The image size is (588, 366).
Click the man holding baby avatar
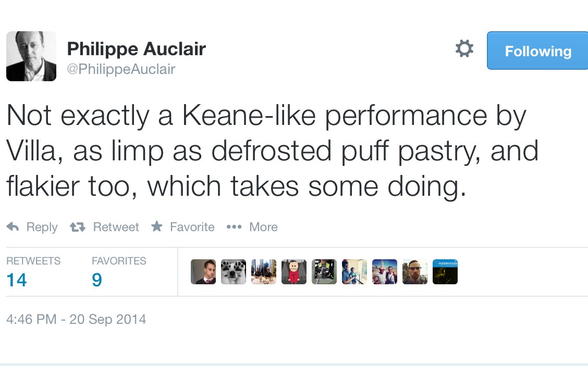point(354,272)
